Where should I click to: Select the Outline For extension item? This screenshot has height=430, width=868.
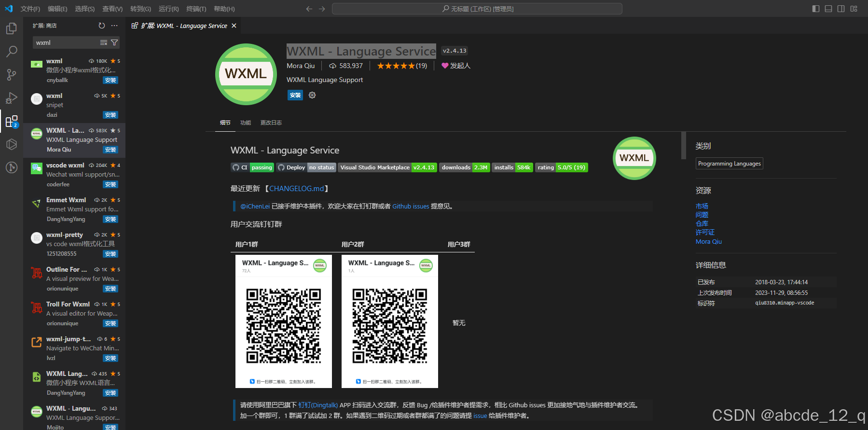[74, 279]
